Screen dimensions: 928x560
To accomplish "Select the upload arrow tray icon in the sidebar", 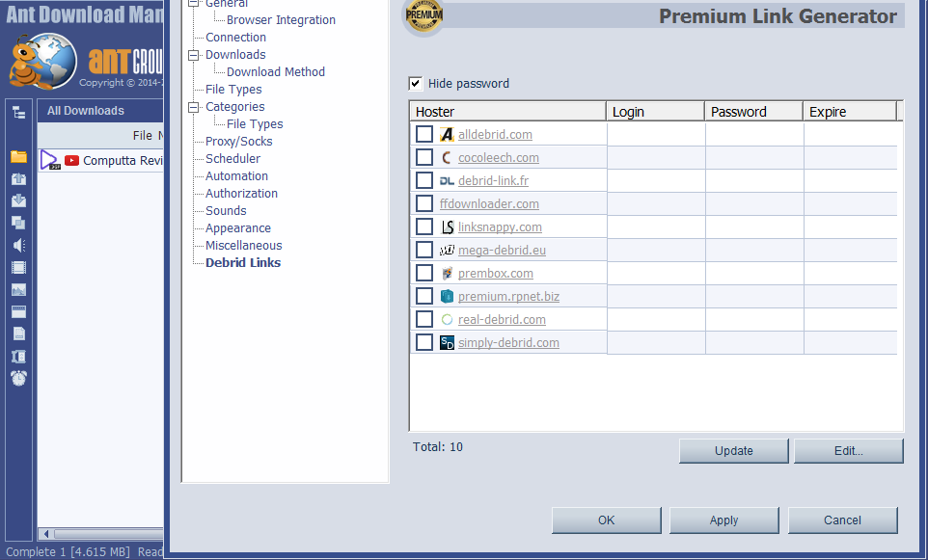I will 19,179.
